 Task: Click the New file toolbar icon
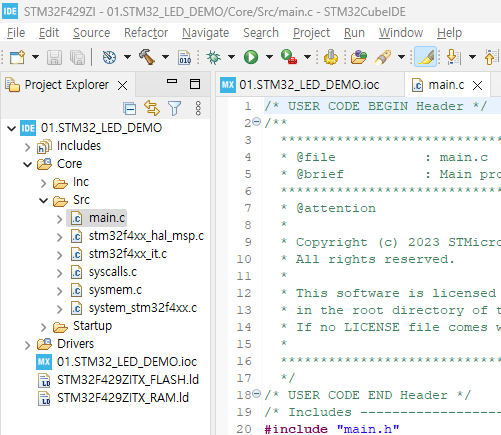(x=17, y=57)
